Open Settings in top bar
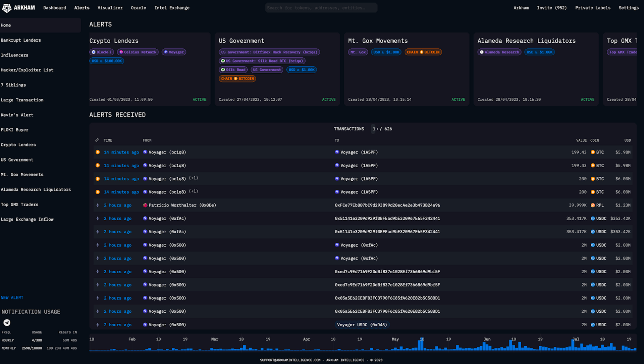 point(629,8)
